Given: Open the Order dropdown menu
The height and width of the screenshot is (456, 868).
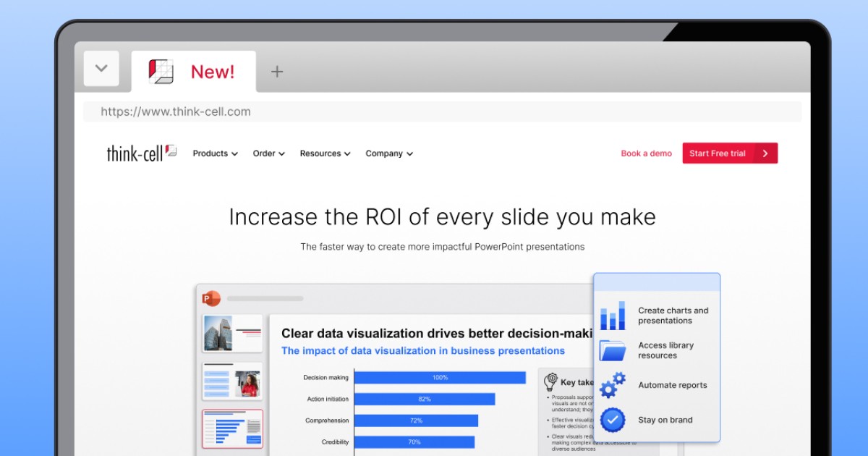Looking at the screenshot, I should coord(268,153).
